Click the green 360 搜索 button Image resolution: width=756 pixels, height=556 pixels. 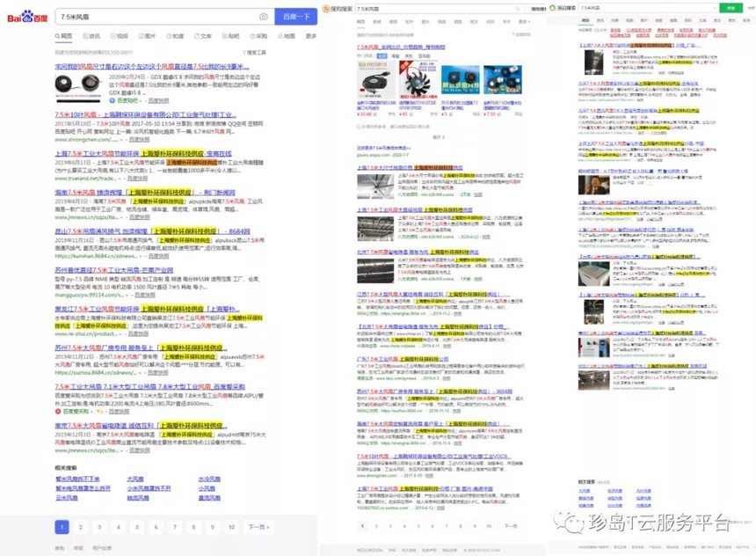pos(731,8)
